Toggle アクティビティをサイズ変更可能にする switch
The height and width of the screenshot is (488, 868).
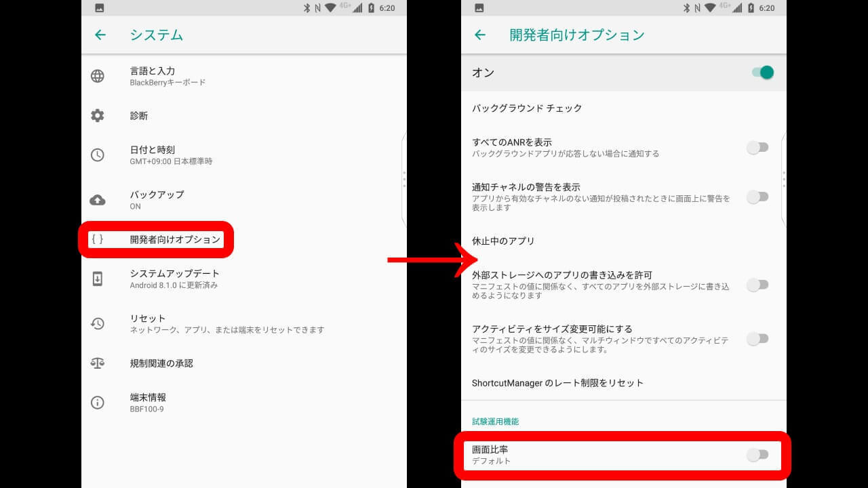coord(757,339)
